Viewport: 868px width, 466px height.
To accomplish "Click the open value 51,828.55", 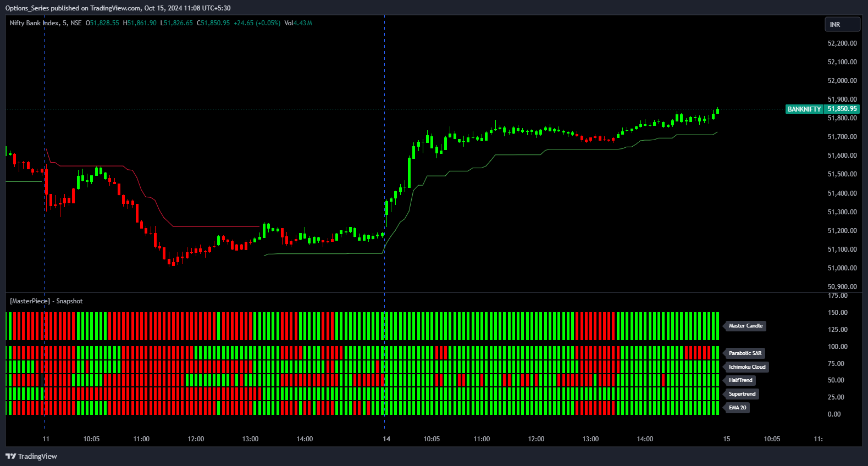I will pos(104,23).
